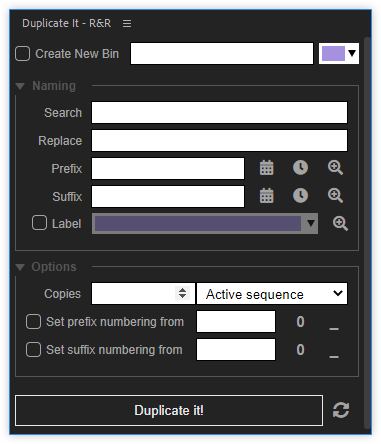The height and width of the screenshot is (444, 381).
Task: Click into the Prefix text field
Action: (x=168, y=169)
